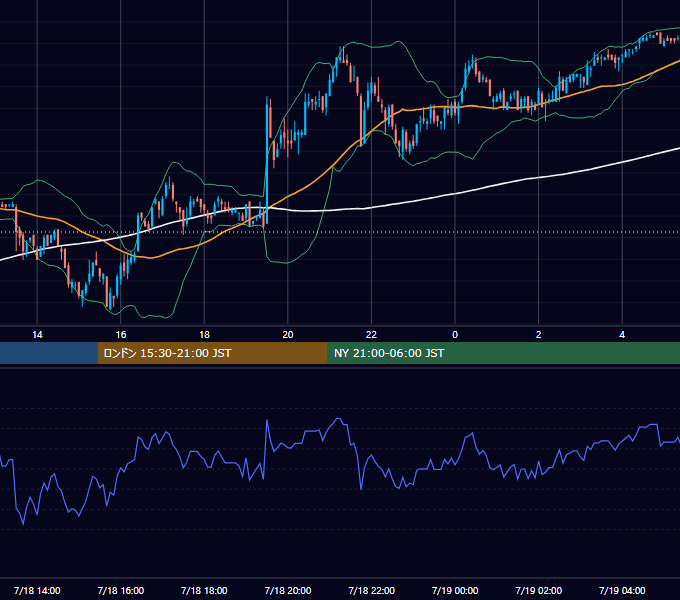
Task: Click the 20 hour axis label
Action: tap(288, 335)
